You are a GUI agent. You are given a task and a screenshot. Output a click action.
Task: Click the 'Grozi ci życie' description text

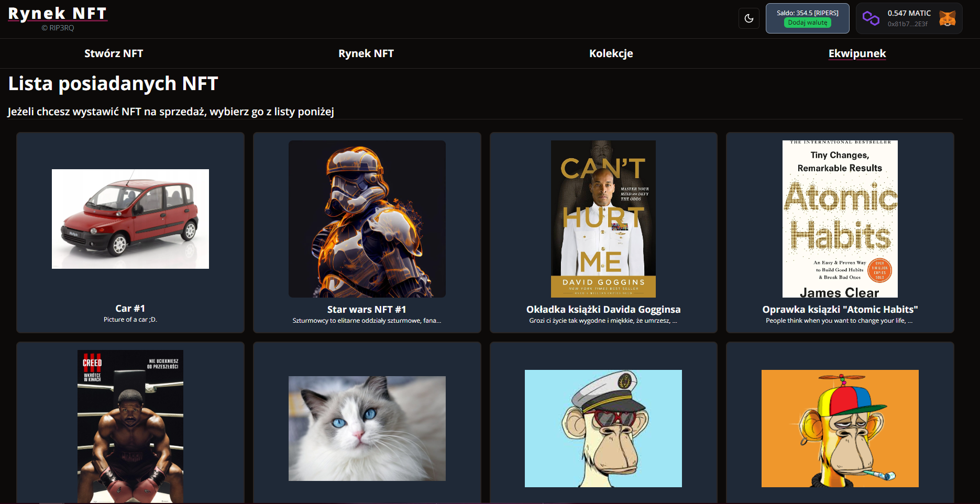[x=603, y=321]
